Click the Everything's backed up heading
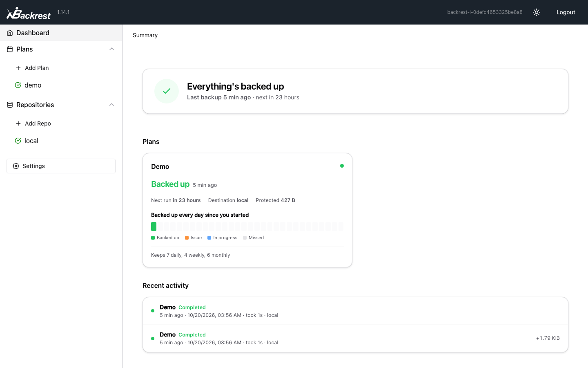 (x=235, y=86)
